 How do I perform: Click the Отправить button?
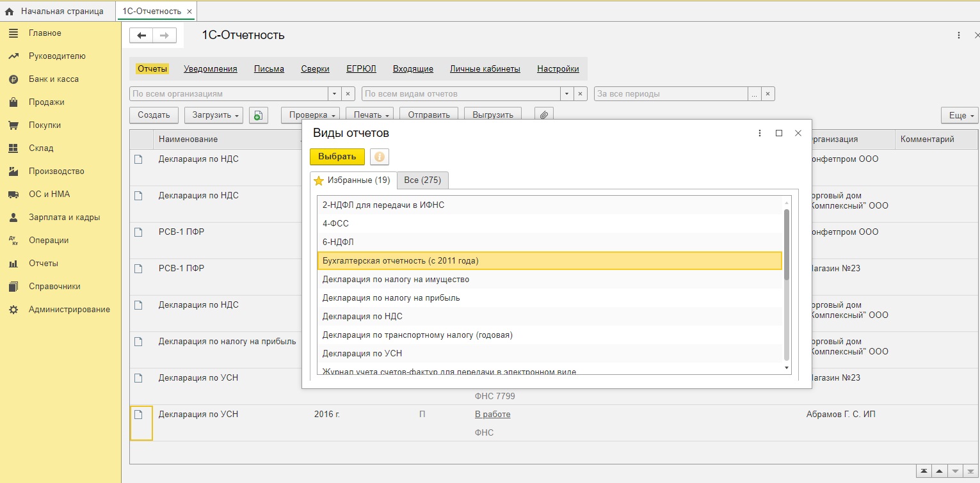pyautogui.click(x=429, y=115)
